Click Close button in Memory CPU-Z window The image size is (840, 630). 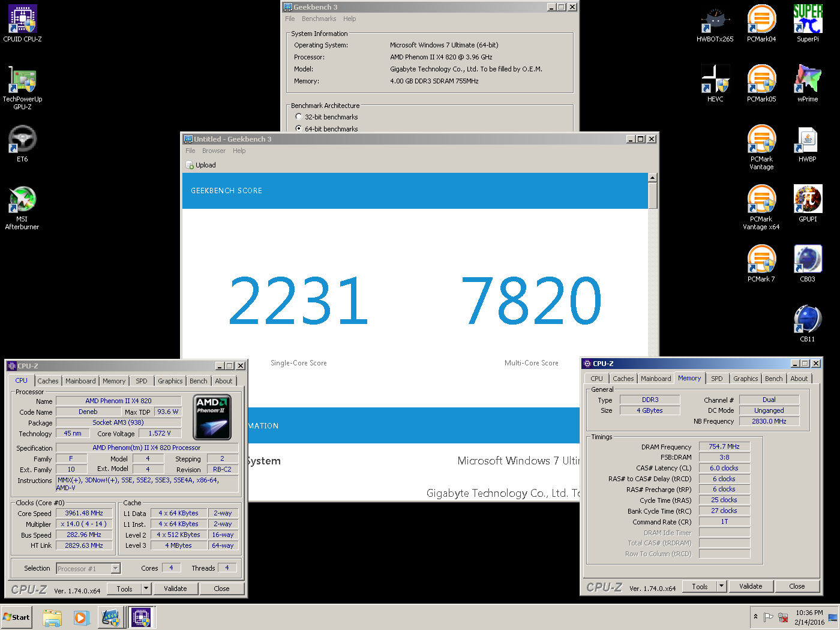coord(797,586)
